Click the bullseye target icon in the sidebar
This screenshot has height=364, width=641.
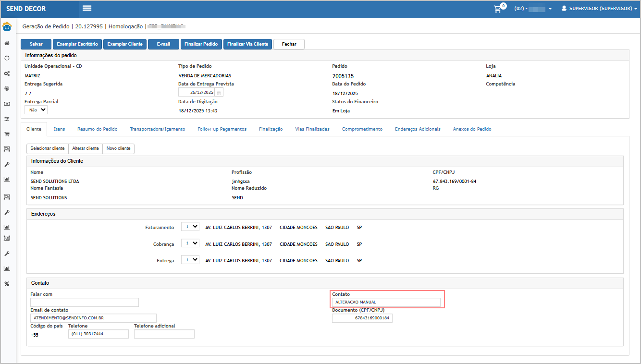point(7,88)
